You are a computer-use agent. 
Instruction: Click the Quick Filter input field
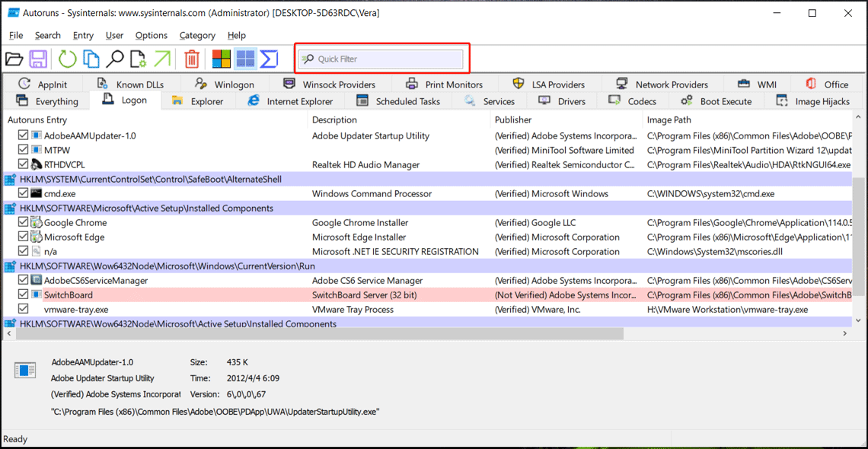(381, 59)
